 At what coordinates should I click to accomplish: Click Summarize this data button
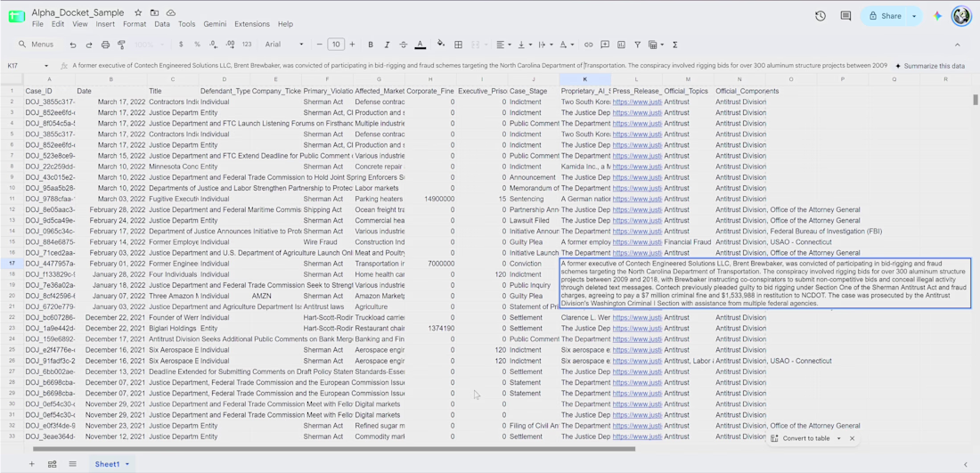point(930,66)
